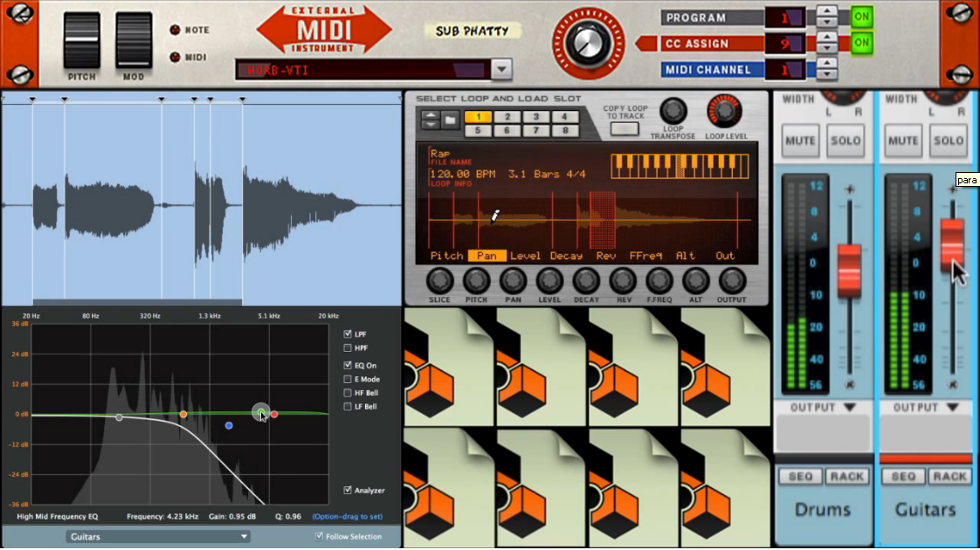Click the Mod wheel
The width and height of the screenshot is (980, 550).
coord(134,40)
